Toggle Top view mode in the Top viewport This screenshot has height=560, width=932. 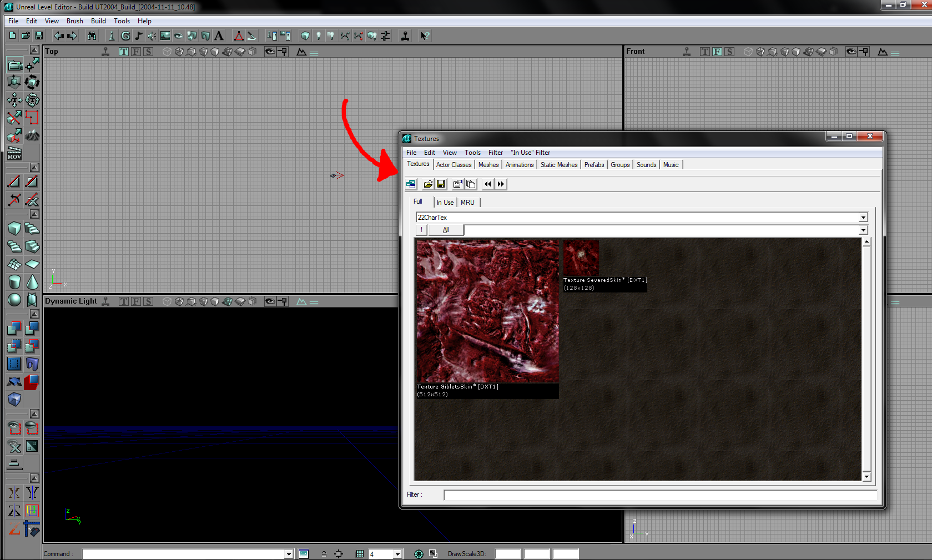pyautogui.click(x=124, y=52)
